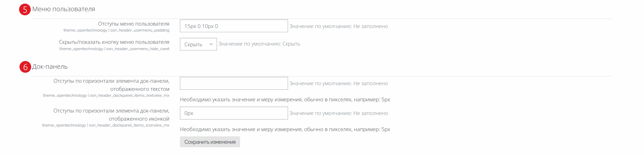Click the empty text-view horizontal padding field

[234, 83]
